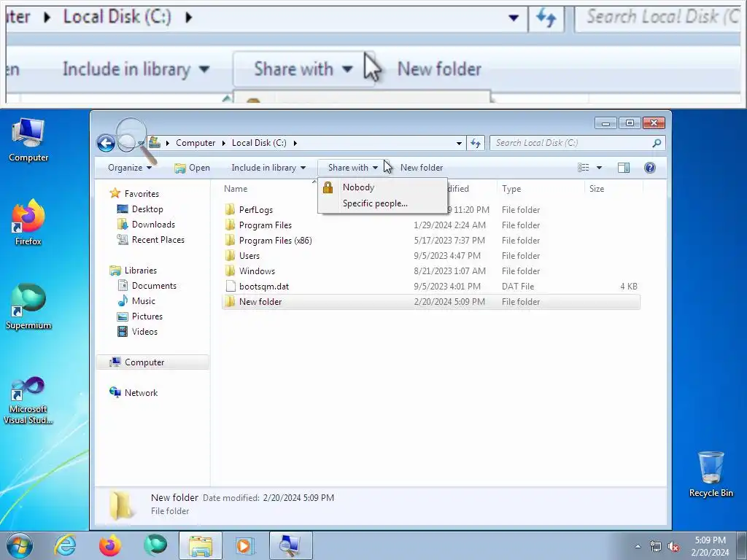Launch Internet Explorer from taskbar
The height and width of the screenshot is (560, 747).
(65, 545)
